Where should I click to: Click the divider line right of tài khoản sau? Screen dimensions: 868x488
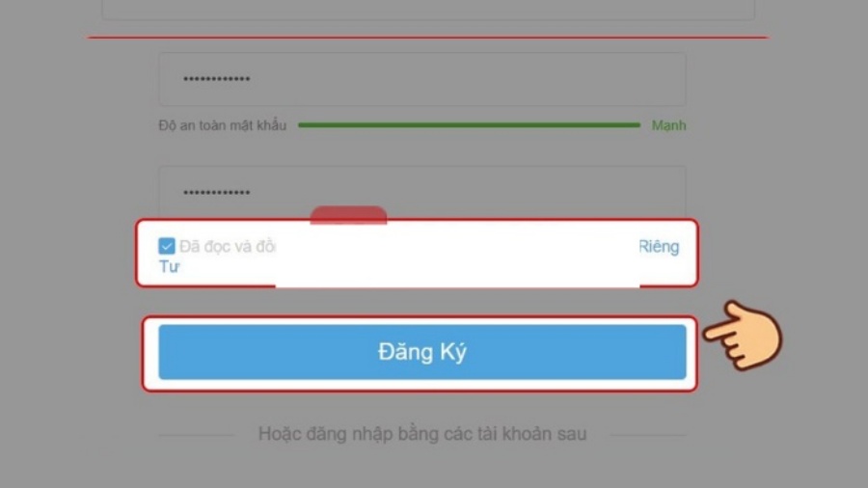pyautogui.click(x=648, y=435)
